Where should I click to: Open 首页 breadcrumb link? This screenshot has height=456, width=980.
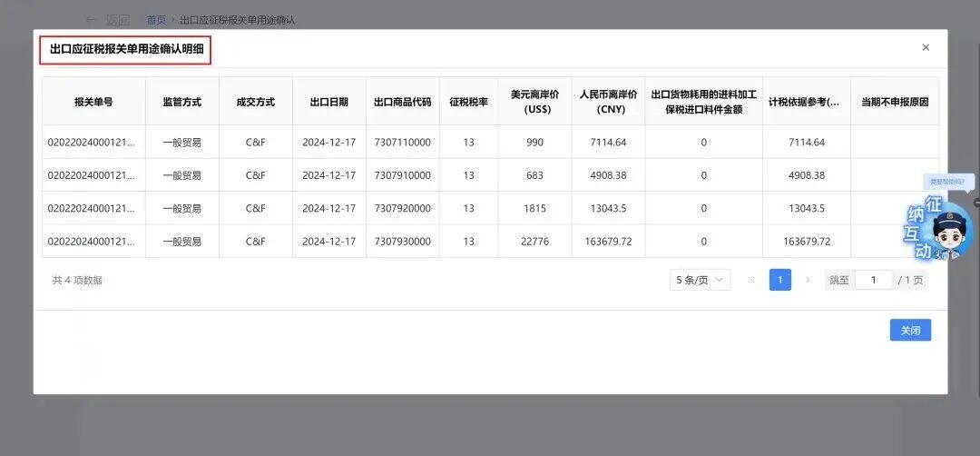(x=156, y=19)
